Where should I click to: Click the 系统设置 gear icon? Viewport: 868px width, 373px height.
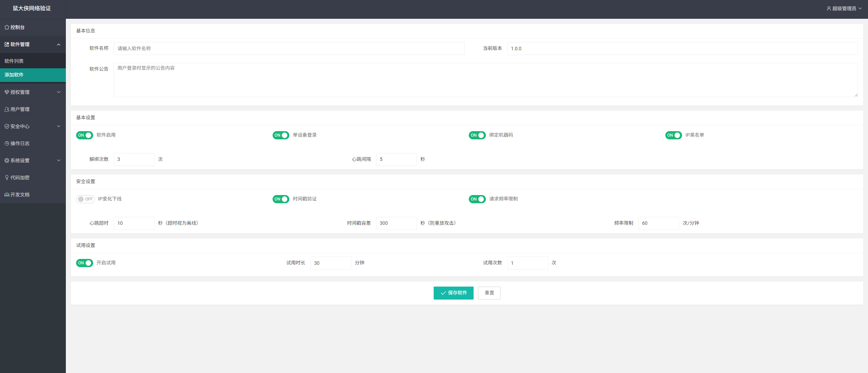[x=6, y=161]
